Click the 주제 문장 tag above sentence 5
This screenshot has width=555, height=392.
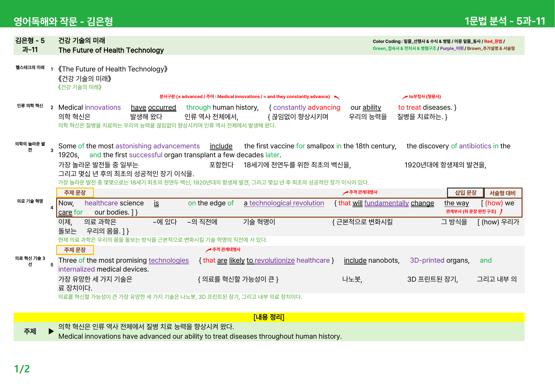(x=75, y=250)
